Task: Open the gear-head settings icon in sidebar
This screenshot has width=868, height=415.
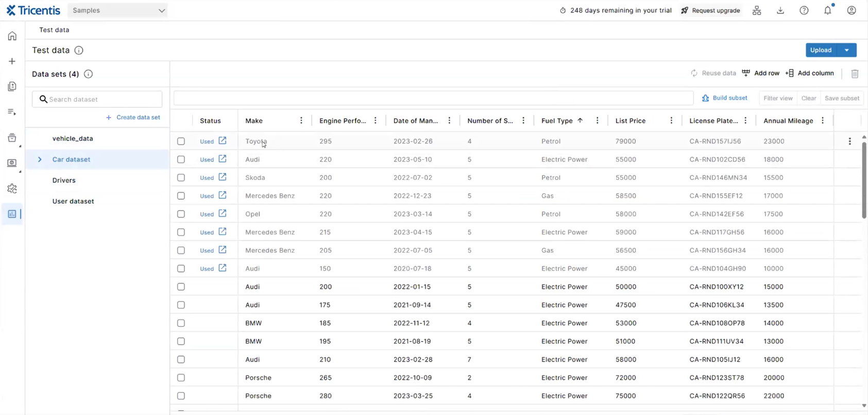Action: click(12, 189)
